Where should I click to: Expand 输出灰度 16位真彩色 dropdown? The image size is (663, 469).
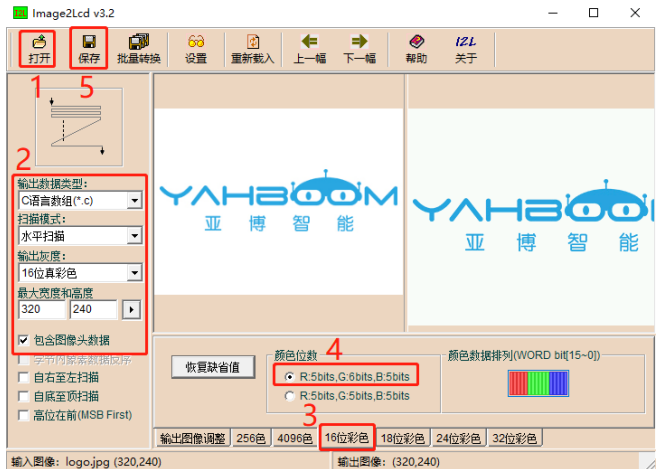click(134, 273)
